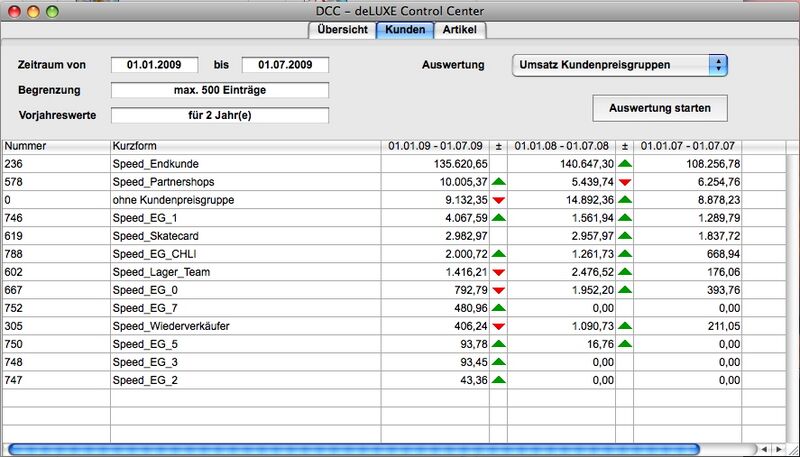The height and width of the screenshot is (457, 800).
Task: Click the Begrenzung max. 500 Einträge field
Action: click(x=219, y=91)
